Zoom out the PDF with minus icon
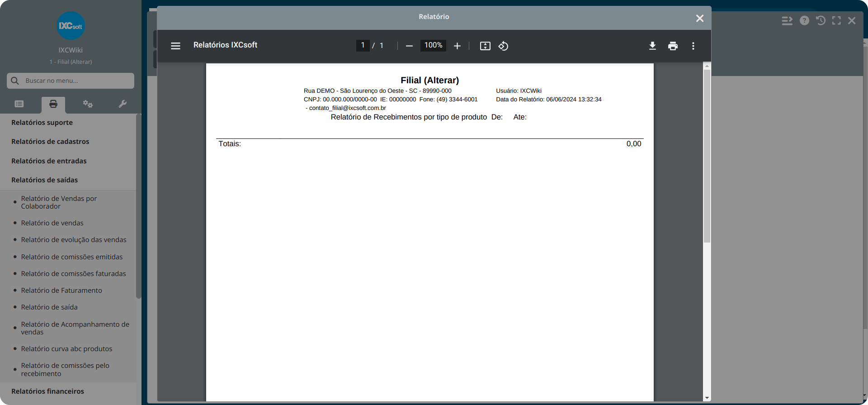868x405 pixels. pyautogui.click(x=409, y=46)
